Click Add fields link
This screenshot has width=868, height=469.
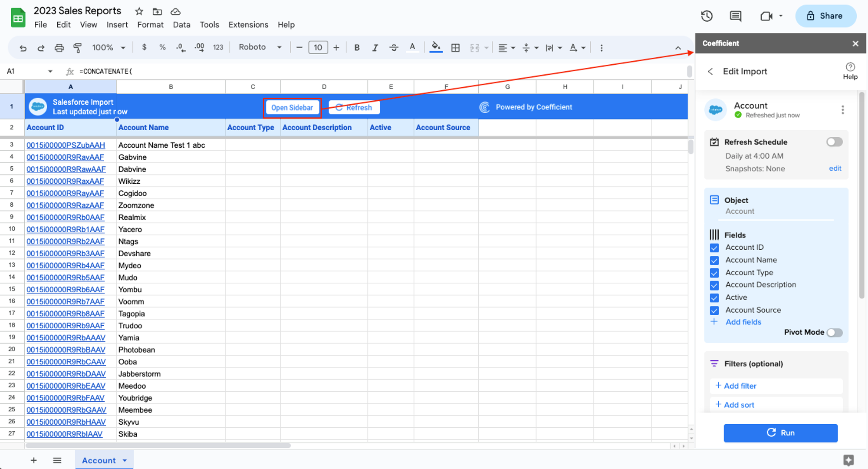coord(743,322)
